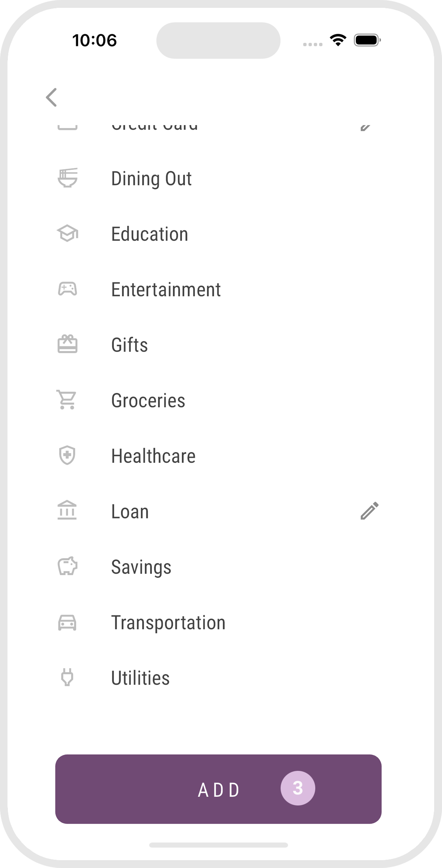
Task: Click the Savings piggy bank icon
Action: click(x=68, y=566)
